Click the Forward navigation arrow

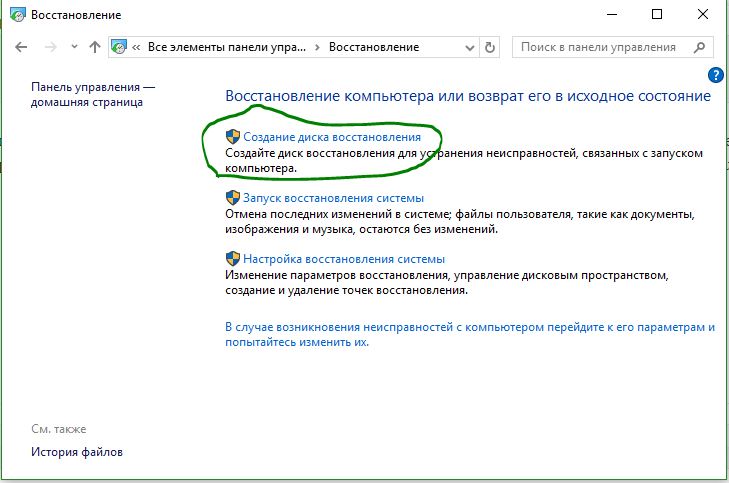coord(51,47)
